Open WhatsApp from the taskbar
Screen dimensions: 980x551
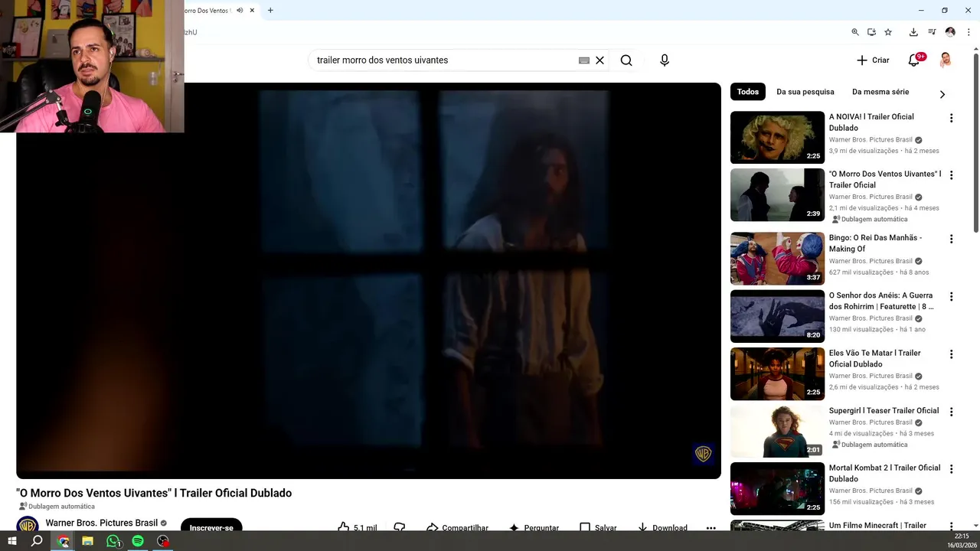point(113,541)
